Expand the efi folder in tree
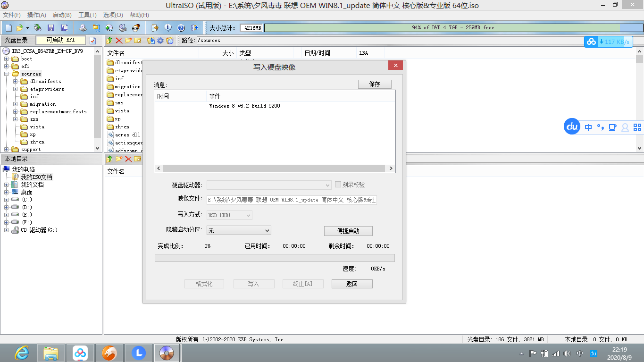The height and width of the screenshot is (362, 644). (x=7, y=66)
